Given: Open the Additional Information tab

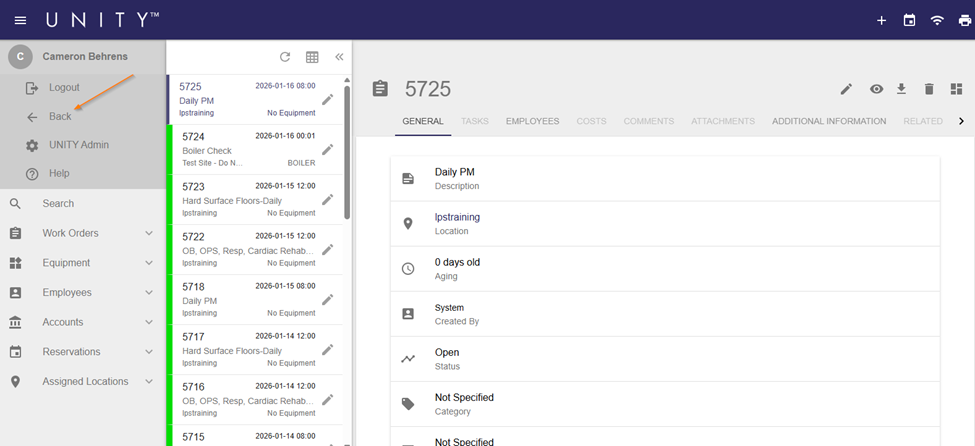Looking at the screenshot, I should click(828, 121).
